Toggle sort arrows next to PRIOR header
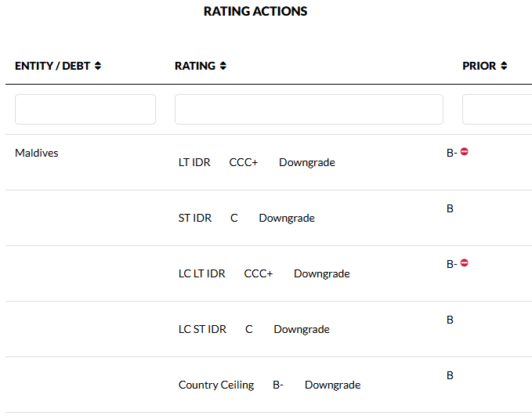 point(504,67)
